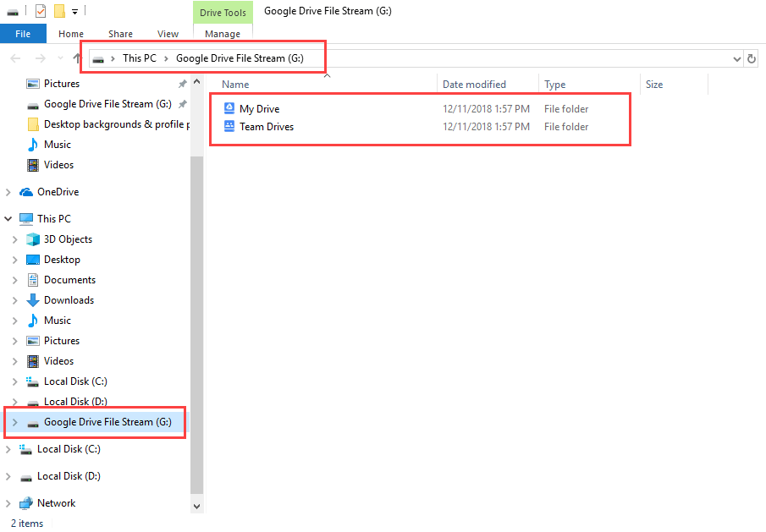Click the navigation pane scrollbar thumb
Viewport: 766px width, 532px height.
(x=197, y=325)
